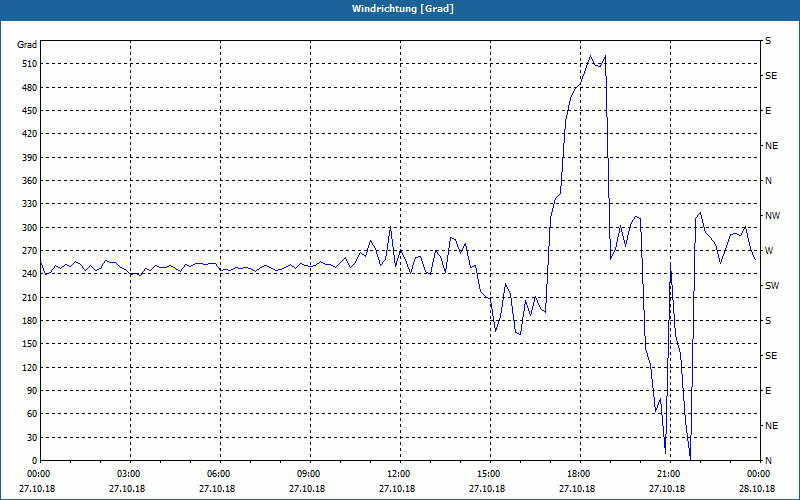Image resolution: width=800 pixels, height=500 pixels.
Task: Choose the 180 value on the Grad axis
Action: [x=30, y=321]
